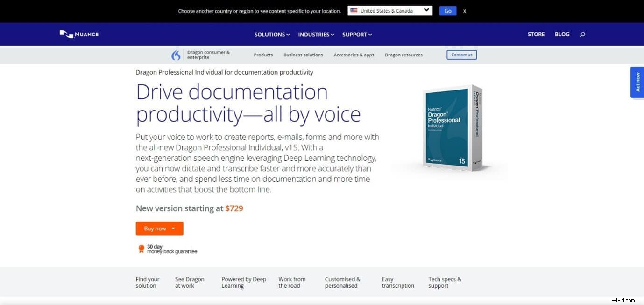Screen dimensions: 644x305
Task: Open the site search magnifier
Action: (582, 34)
